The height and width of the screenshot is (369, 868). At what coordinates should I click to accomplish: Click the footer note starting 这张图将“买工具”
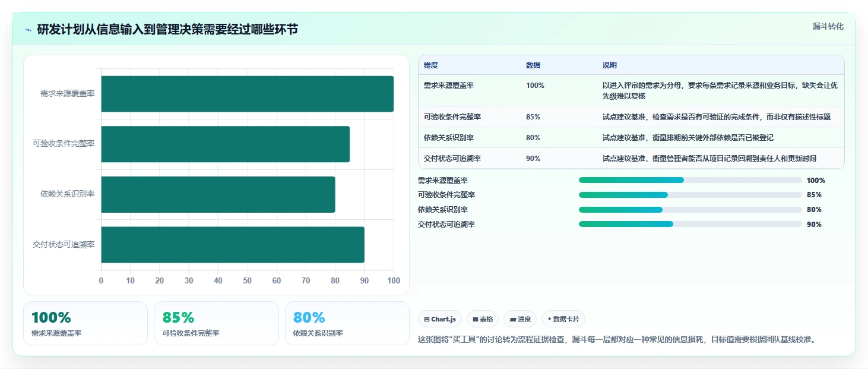tap(617, 340)
